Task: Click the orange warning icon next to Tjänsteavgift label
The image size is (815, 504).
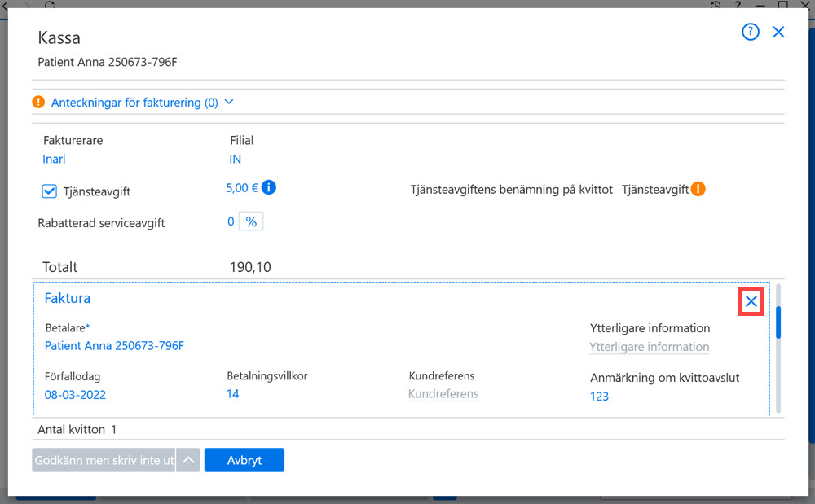Action: pyautogui.click(x=698, y=189)
